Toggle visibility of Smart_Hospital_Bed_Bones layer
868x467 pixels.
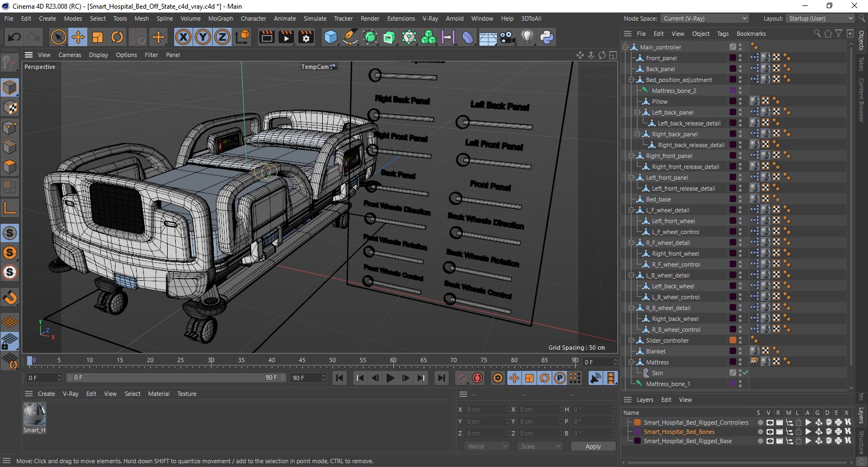tap(769, 432)
